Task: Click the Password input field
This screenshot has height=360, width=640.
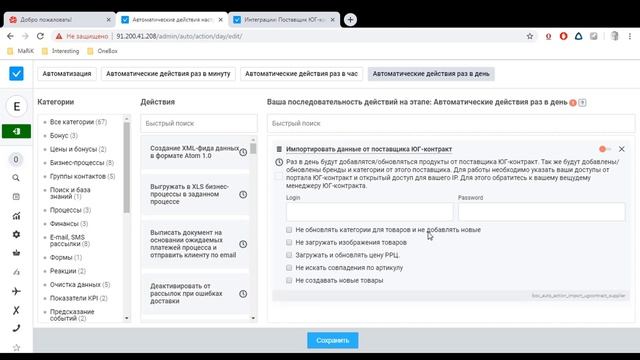Action: tap(541, 212)
